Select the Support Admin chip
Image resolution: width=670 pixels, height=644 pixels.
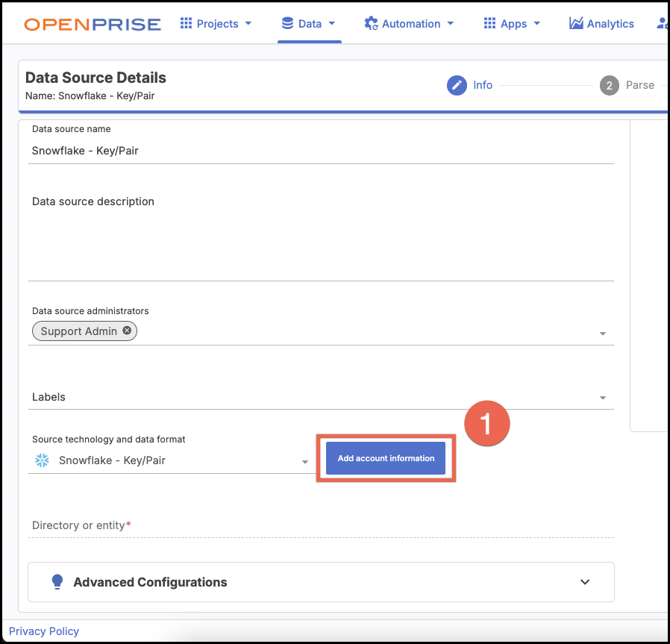tap(84, 331)
